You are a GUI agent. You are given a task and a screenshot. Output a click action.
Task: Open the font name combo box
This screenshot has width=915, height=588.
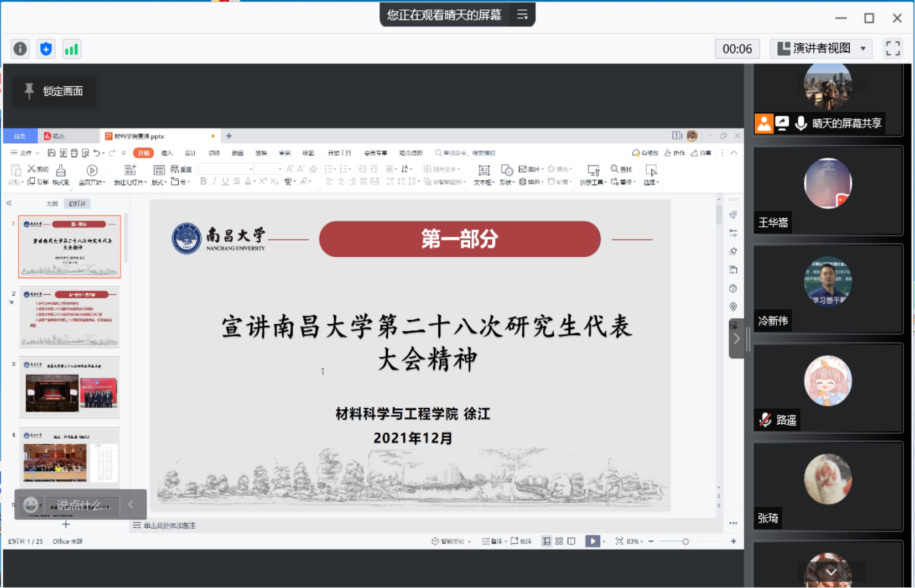coord(226,169)
